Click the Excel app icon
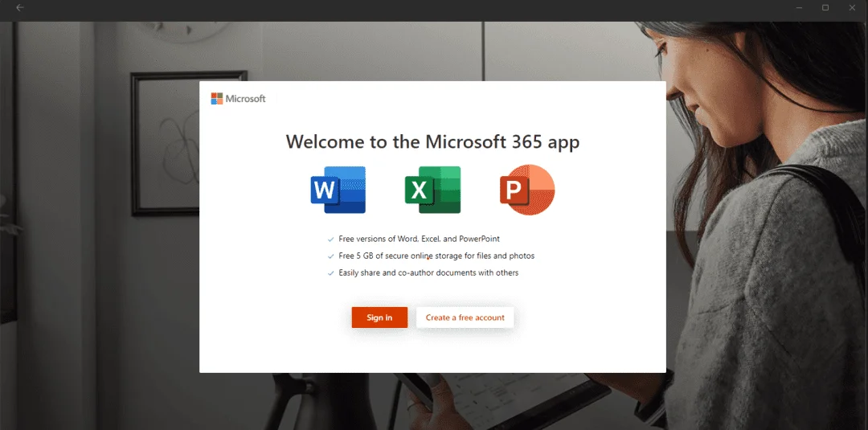The image size is (868, 430). coord(433,190)
